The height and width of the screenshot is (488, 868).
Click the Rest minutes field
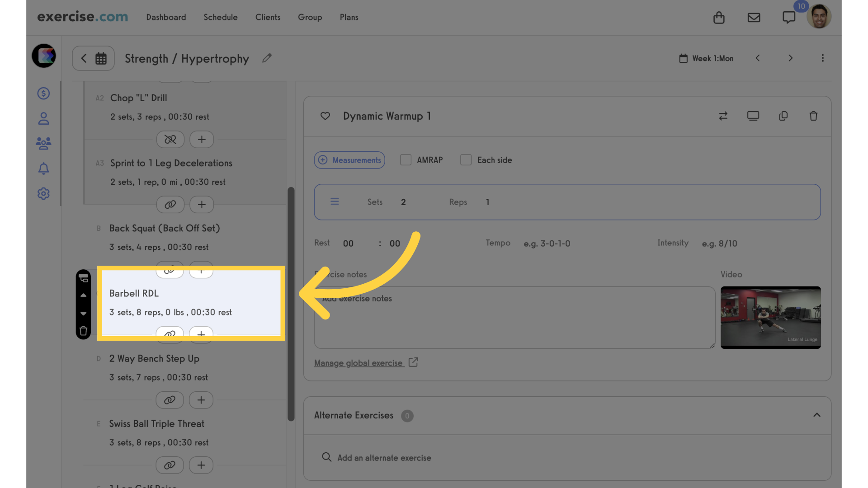point(348,244)
